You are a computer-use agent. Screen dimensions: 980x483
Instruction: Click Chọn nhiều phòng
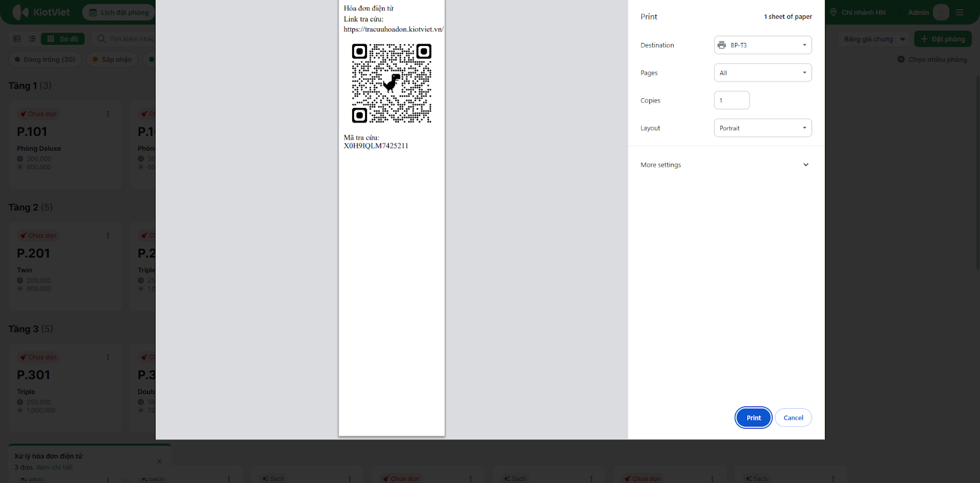click(x=932, y=59)
